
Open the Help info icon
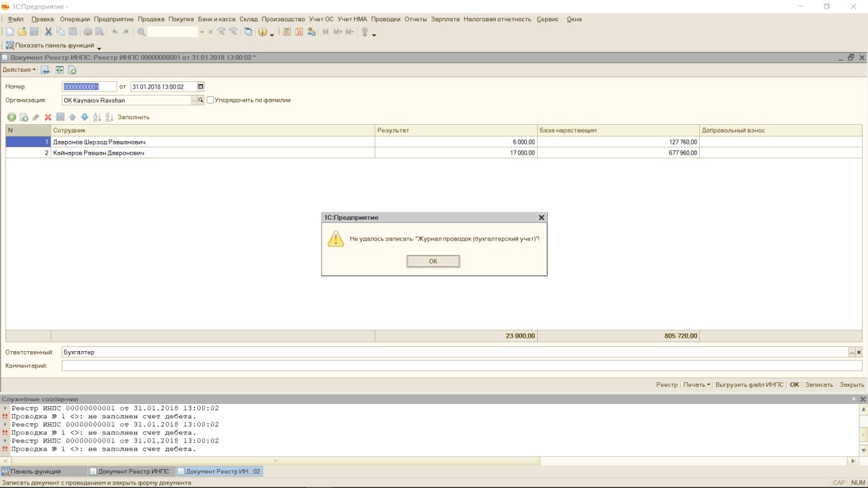[262, 32]
